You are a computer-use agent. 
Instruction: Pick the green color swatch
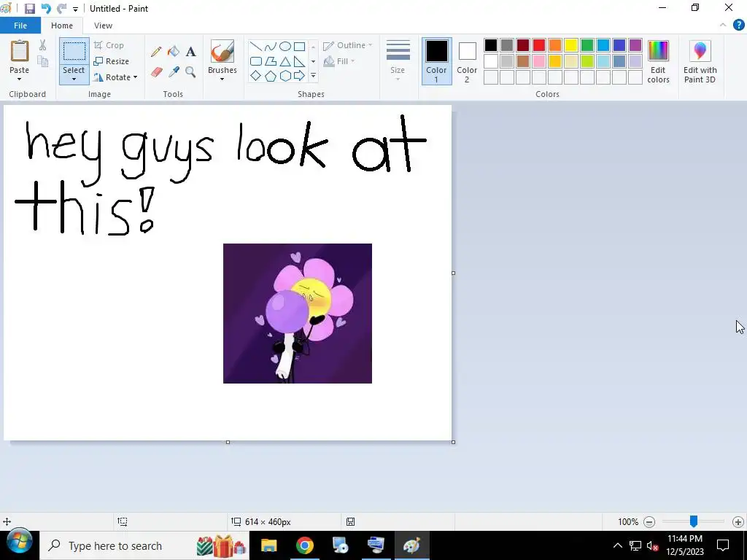[587, 45]
